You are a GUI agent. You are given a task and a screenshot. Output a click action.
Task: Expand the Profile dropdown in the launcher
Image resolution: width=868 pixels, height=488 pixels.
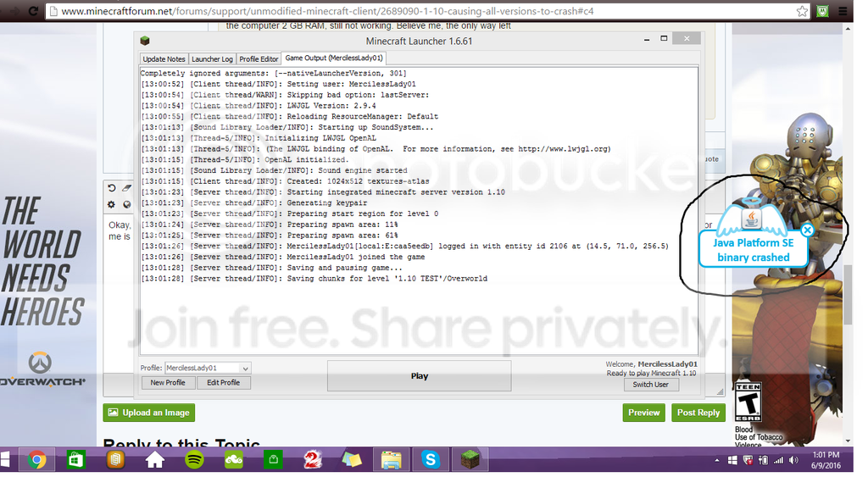245,369
